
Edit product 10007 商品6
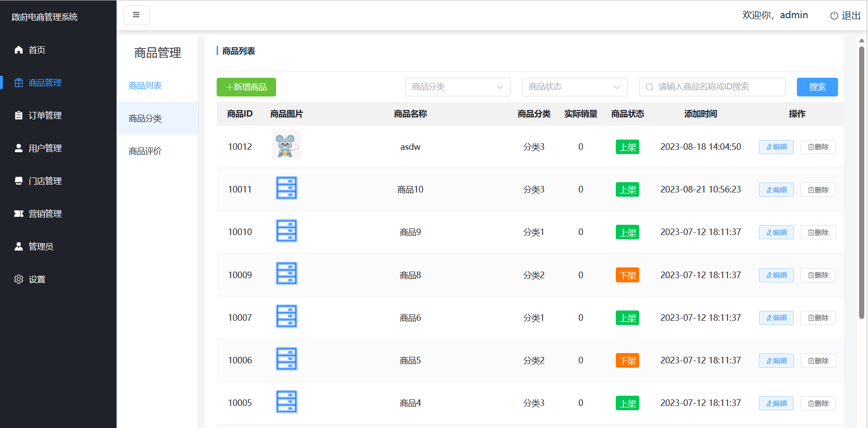point(776,317)
